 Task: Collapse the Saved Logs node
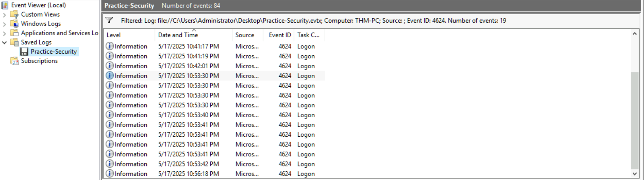coord(5,43)
